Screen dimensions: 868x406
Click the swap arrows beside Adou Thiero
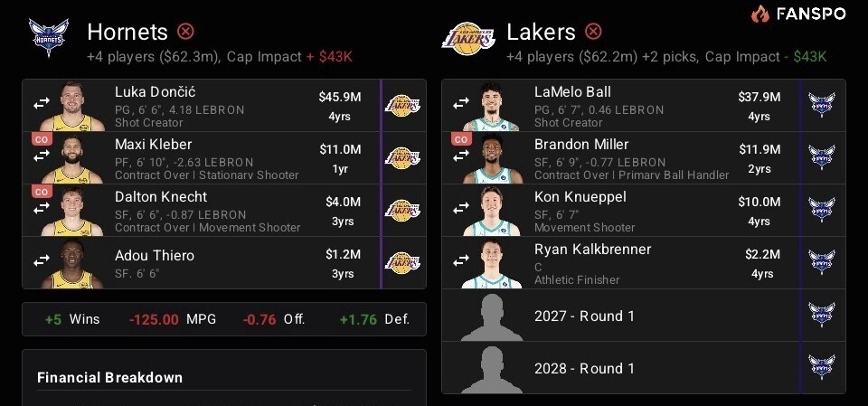(42, 261)
